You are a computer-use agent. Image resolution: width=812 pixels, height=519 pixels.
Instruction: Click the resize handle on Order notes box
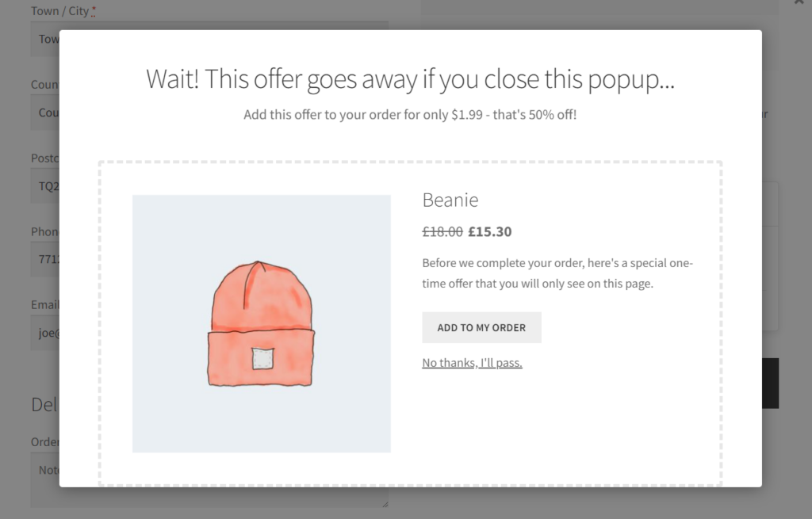(x=384, y=505)
